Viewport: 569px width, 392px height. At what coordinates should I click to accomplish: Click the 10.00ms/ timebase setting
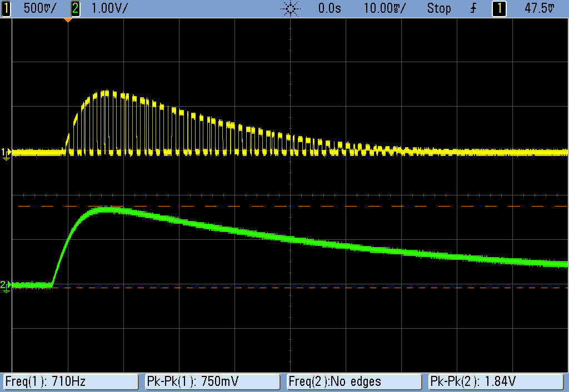coord(385,8)
